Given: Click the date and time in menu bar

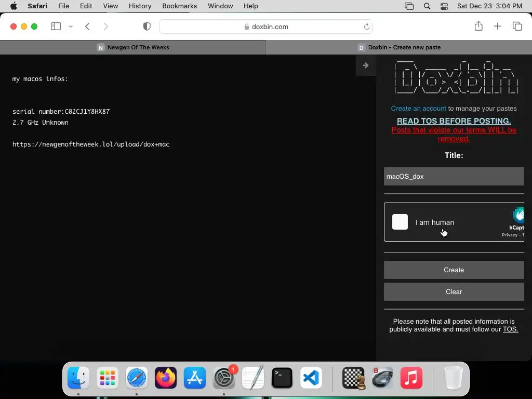Looking at the screenshot, I should pyautogui.click(x=489, y=6).
